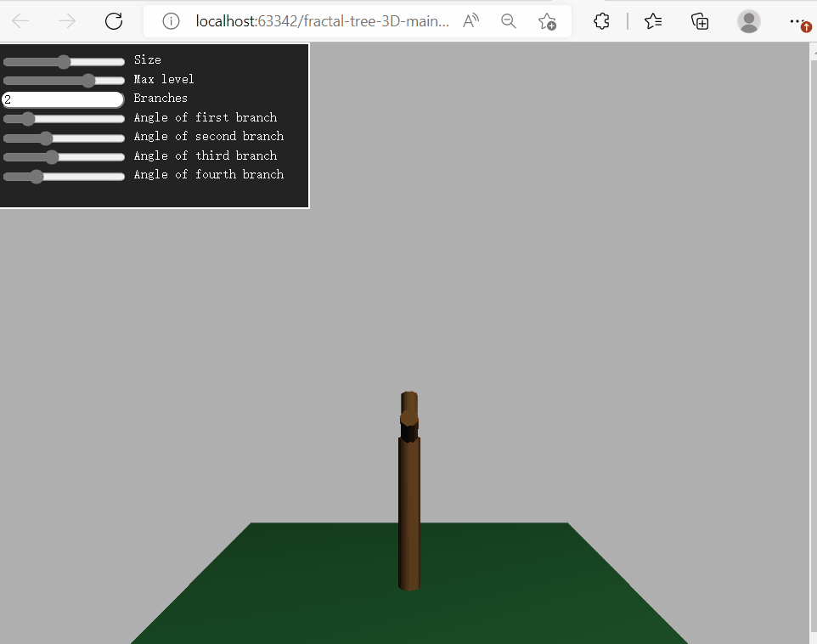
Task: Reload the page with the refresh icon
Action: (114, 21)
